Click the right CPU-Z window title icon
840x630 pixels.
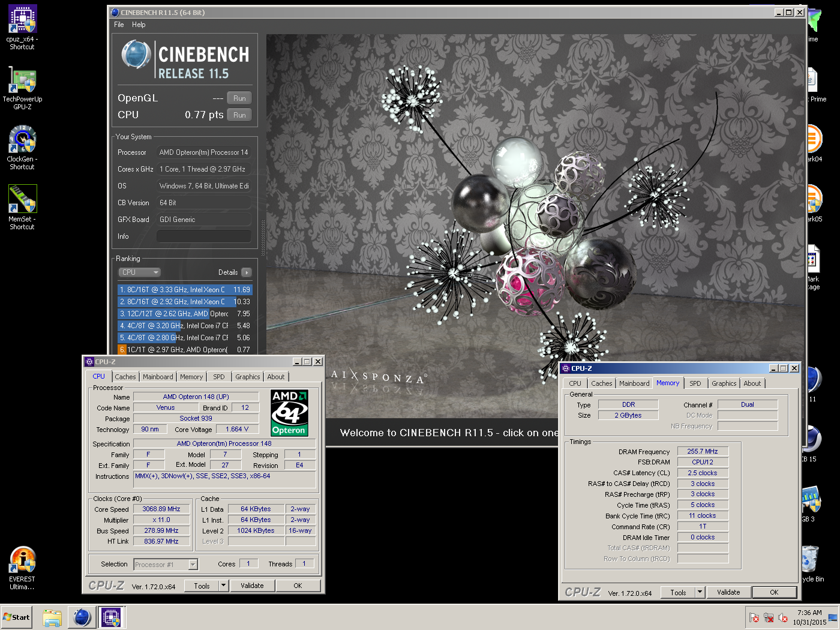566,368
